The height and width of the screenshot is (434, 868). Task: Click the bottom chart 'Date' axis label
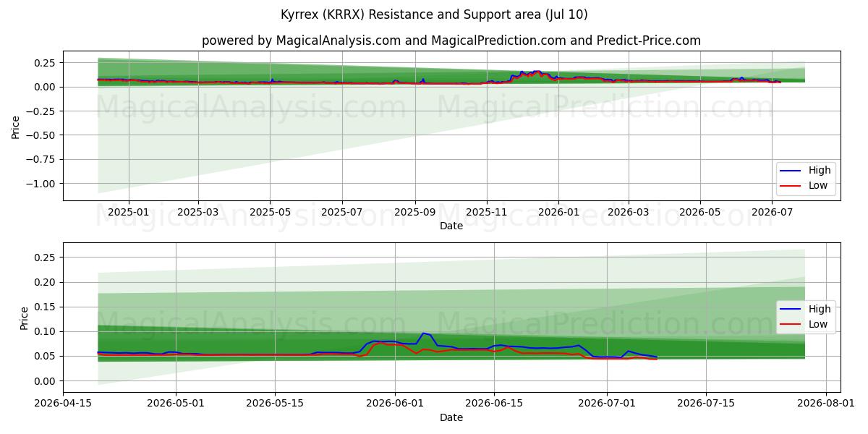pyautogui.click(x=451, y=417)
